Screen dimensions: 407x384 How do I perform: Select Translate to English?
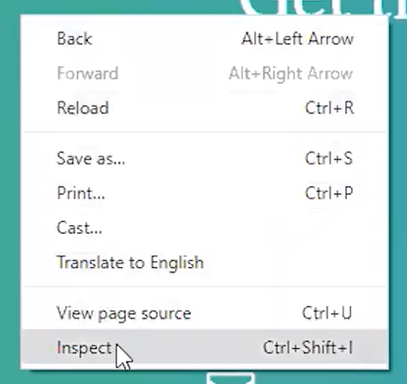point(205,263)
